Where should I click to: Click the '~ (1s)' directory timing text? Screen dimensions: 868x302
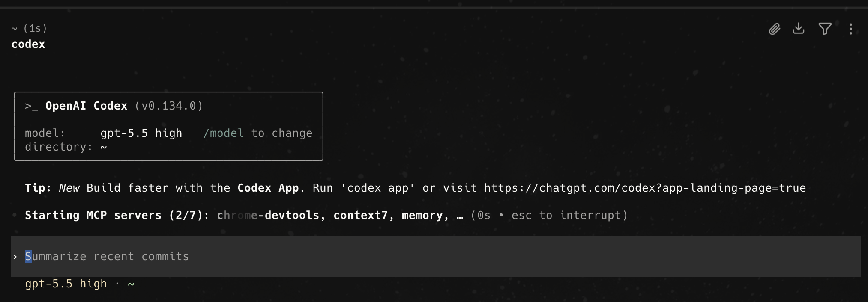point(29,28)
